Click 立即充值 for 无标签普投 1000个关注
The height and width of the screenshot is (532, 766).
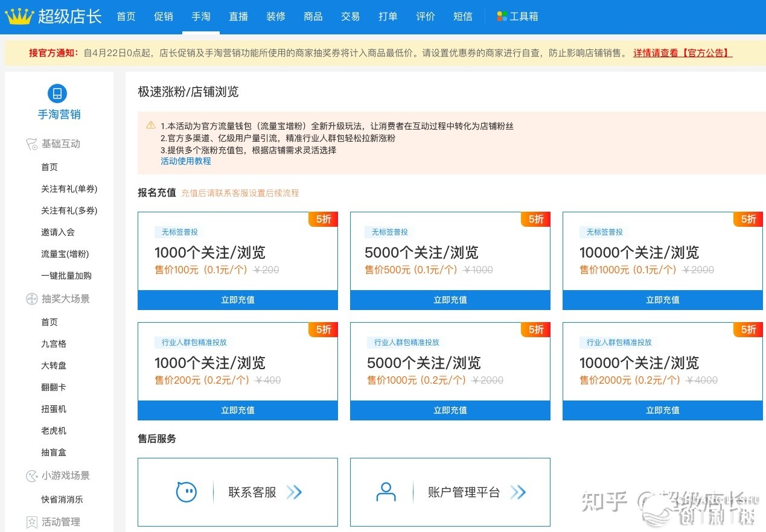tap(238, 300)
